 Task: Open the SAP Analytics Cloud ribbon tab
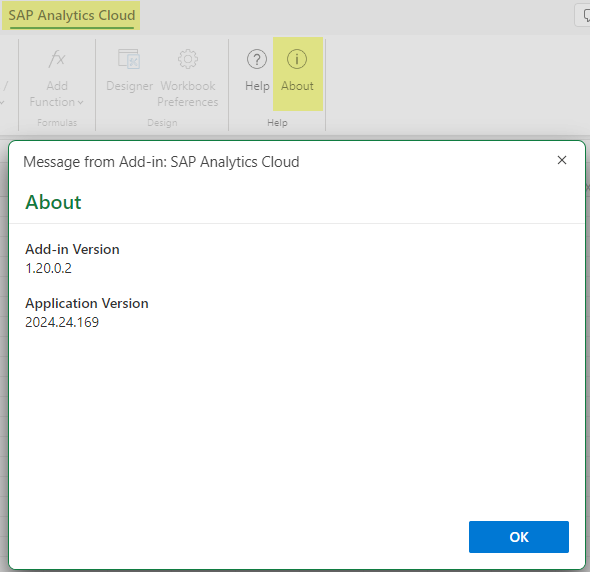pos(71,15)
